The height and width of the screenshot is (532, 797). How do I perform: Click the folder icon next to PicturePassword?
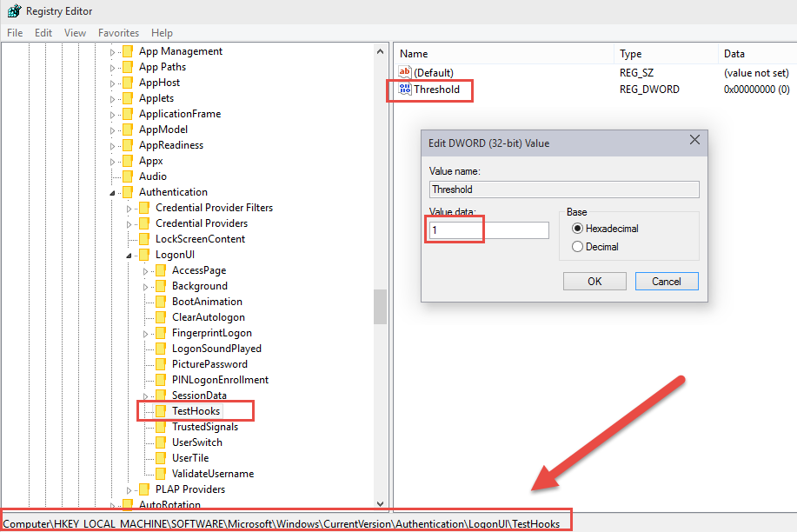coord(161,364)
